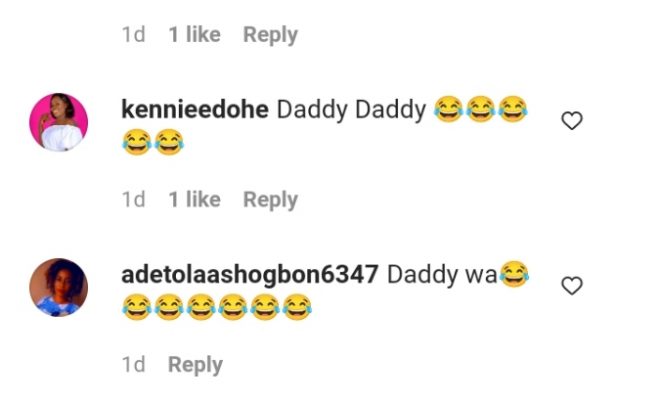Click the laughing emojis right after "Daddy Daddy"
660x400 pixels.
pyautogui.click(x=480, y=109)
